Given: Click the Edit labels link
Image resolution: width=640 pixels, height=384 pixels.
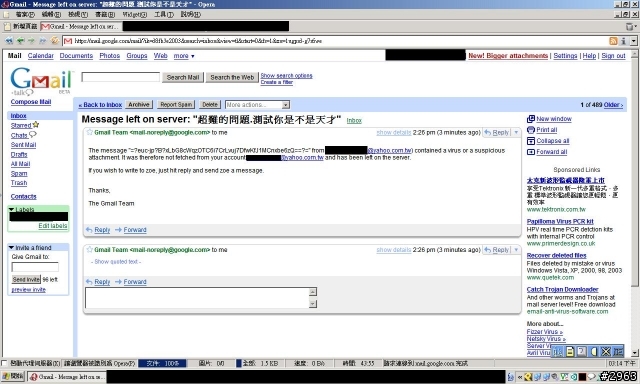Looking at the screenshot, I should tap(53, 226).
